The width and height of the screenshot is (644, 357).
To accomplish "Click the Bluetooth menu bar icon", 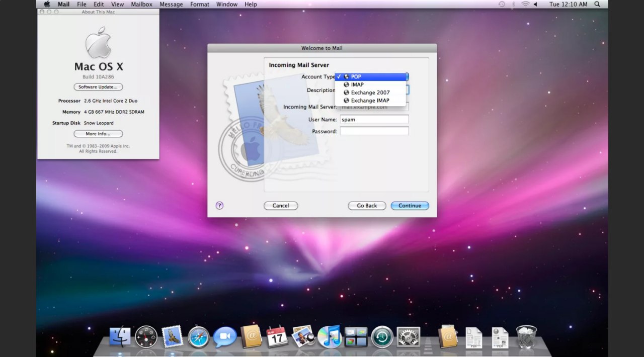I will pos(514,4).
